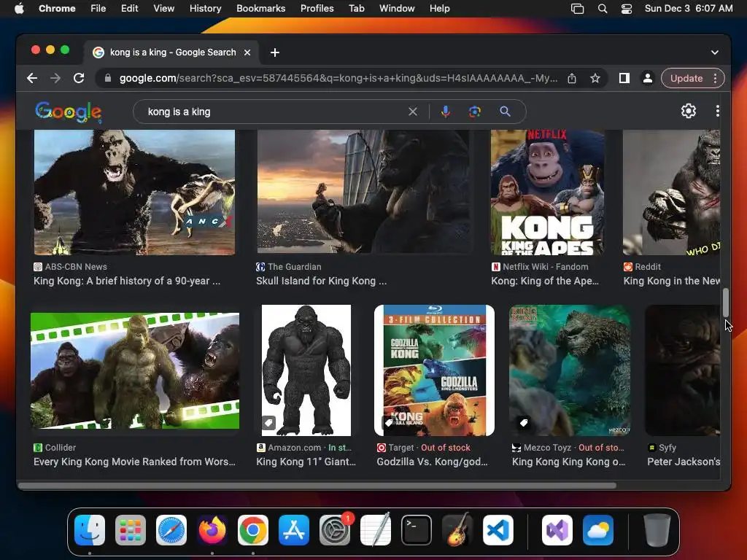Open Finder from the dock
Image resolution: width=747 pixels, height=560 pixels.
90,530
